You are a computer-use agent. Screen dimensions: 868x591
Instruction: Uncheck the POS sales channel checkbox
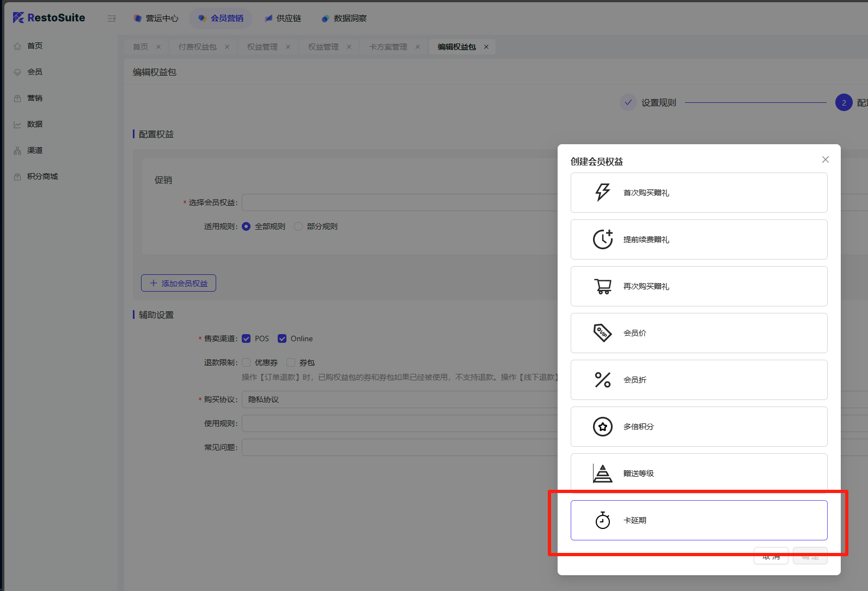246,338
